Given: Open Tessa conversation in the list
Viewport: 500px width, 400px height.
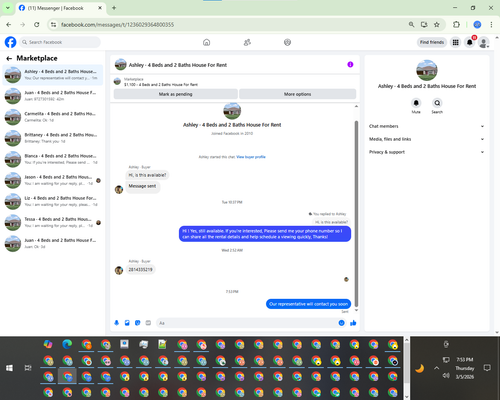Looking at the screenshot, I should (53, 222).
